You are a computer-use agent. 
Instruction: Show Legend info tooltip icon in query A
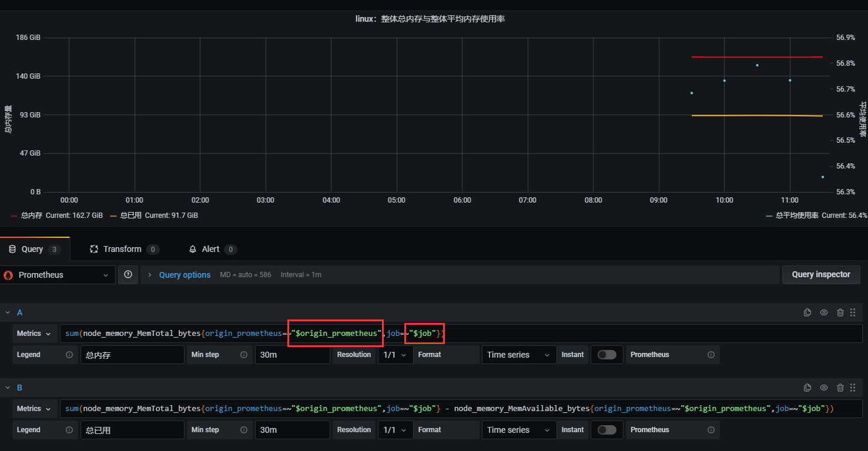pos(69,355)
